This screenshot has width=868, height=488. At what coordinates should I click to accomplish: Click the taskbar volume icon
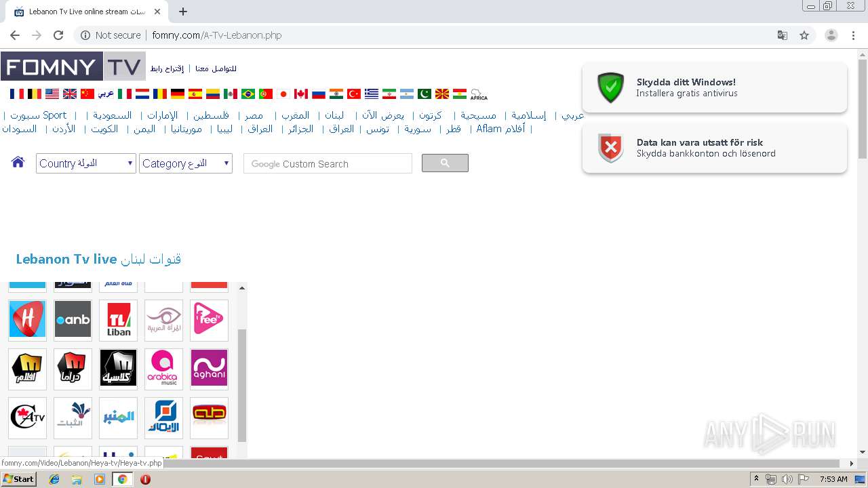click(787, 479)
